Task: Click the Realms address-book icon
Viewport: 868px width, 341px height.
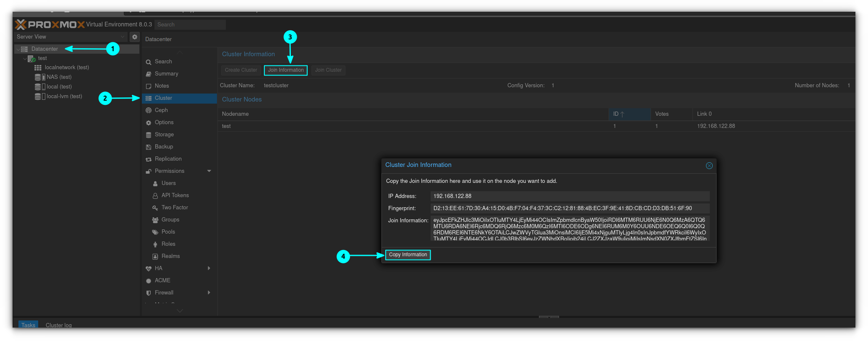Action: point(155,257)
